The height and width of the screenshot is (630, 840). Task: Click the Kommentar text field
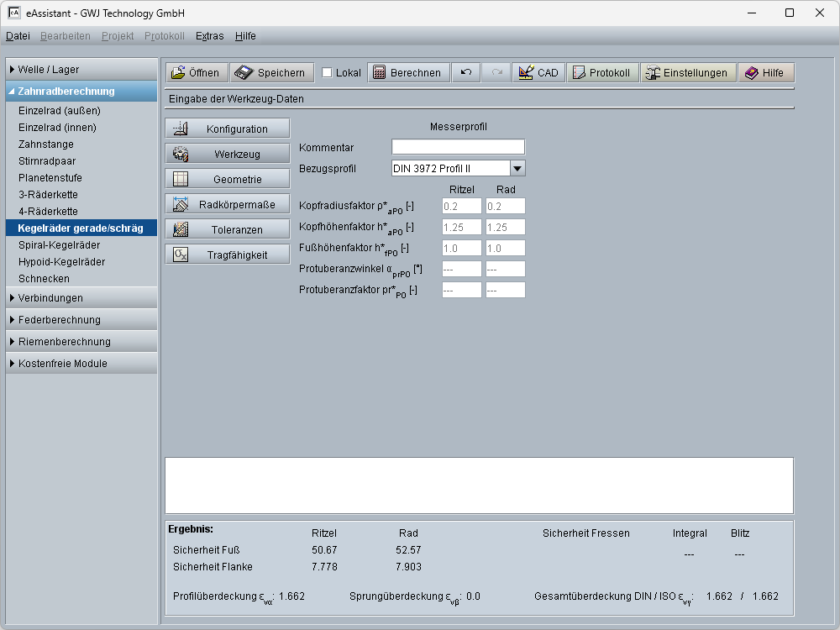pyautogui.click(x=458, y=148)
